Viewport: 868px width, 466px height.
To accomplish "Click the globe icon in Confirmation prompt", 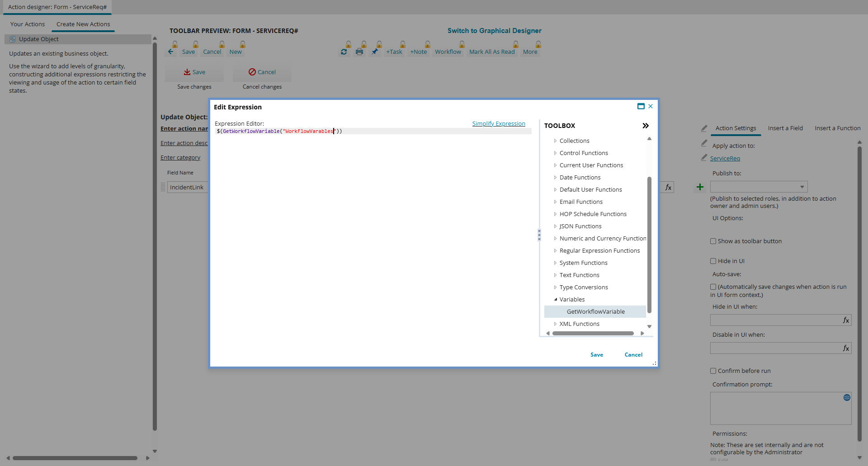I will point(847,398).
